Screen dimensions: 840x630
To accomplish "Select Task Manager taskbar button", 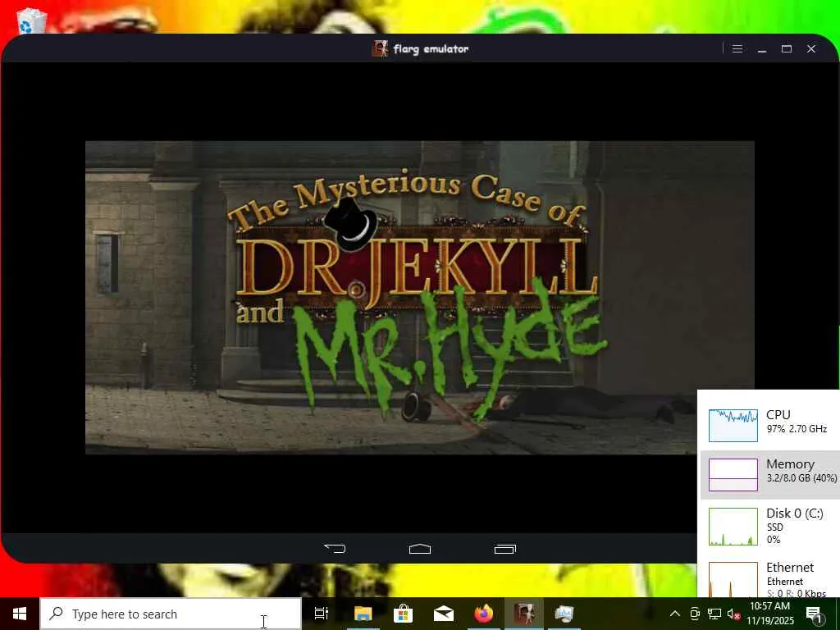I will tap(564, 614).
